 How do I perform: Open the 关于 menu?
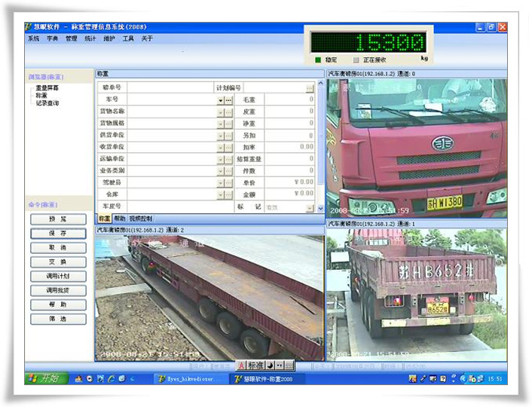[147, 38]
